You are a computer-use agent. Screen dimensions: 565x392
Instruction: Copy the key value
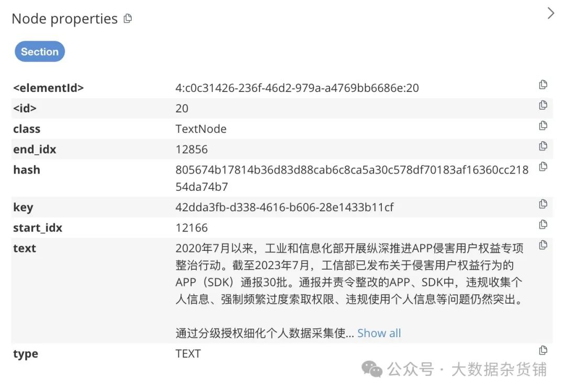coord(543,204)
